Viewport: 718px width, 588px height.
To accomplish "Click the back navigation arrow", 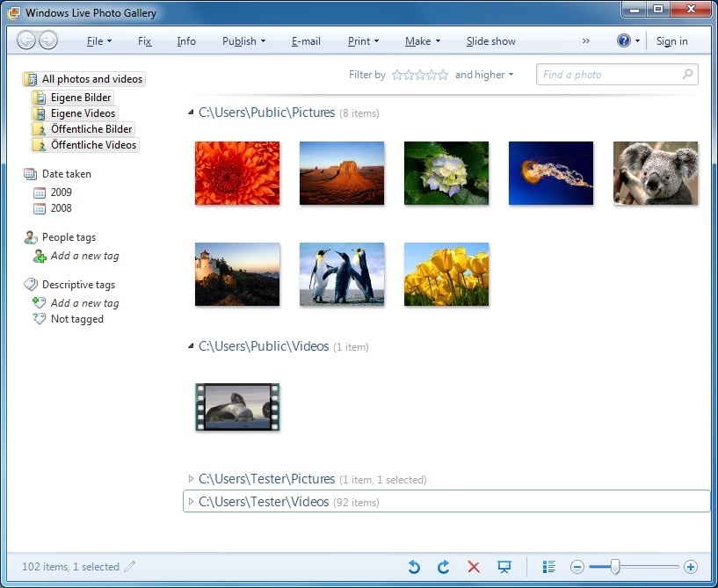I will (x=26, y=40).
